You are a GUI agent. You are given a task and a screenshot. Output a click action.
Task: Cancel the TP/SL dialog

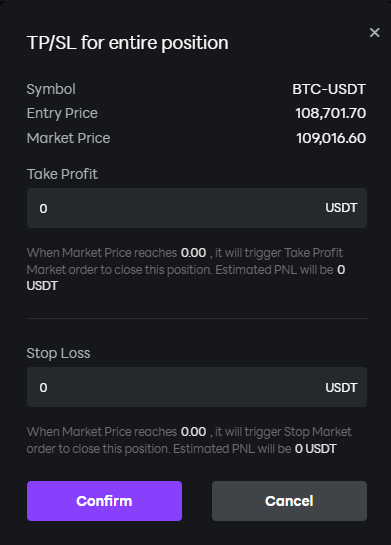pyautogui.click(x=289, y=501)
